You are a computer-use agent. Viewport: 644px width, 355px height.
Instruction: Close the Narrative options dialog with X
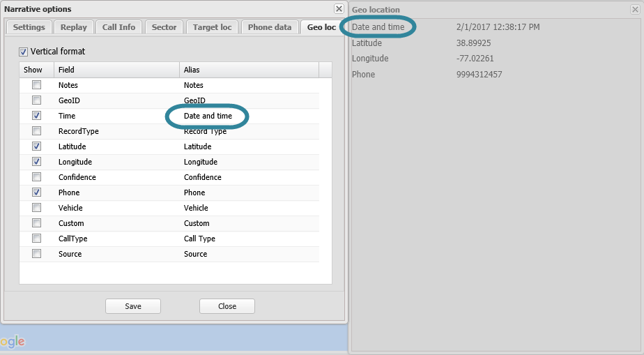[339, 9]
